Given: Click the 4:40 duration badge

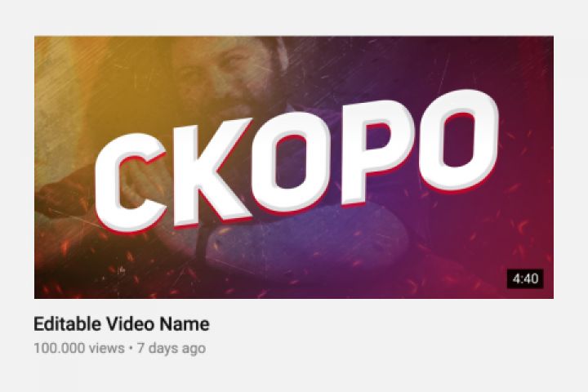Looking at the screenshot, I should 525,278.
